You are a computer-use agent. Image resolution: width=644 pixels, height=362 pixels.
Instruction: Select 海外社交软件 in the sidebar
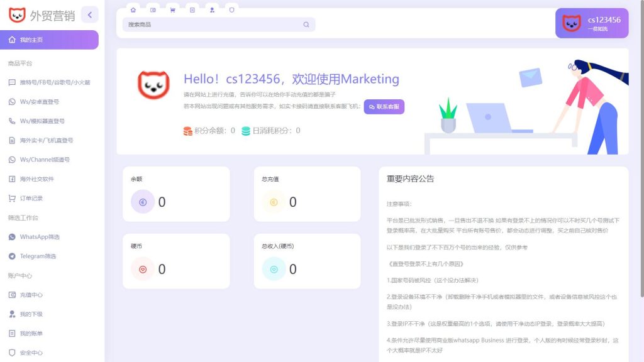point(39,180)
